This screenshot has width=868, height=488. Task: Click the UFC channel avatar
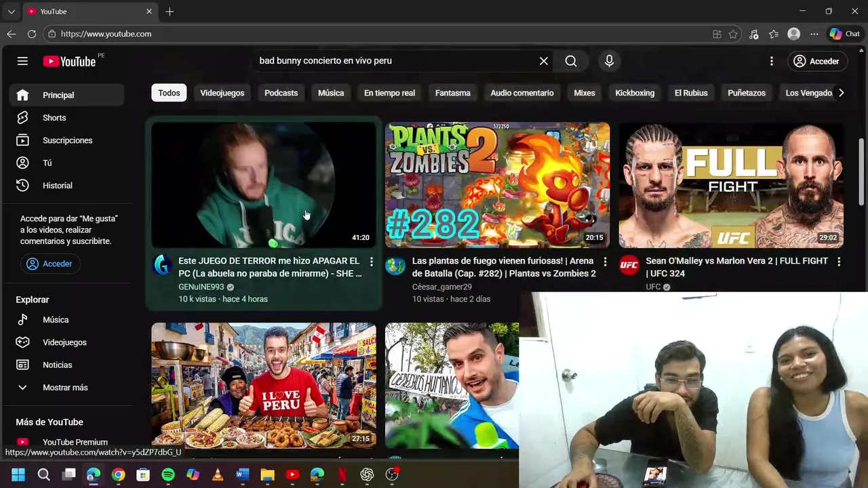coord(629,265)
